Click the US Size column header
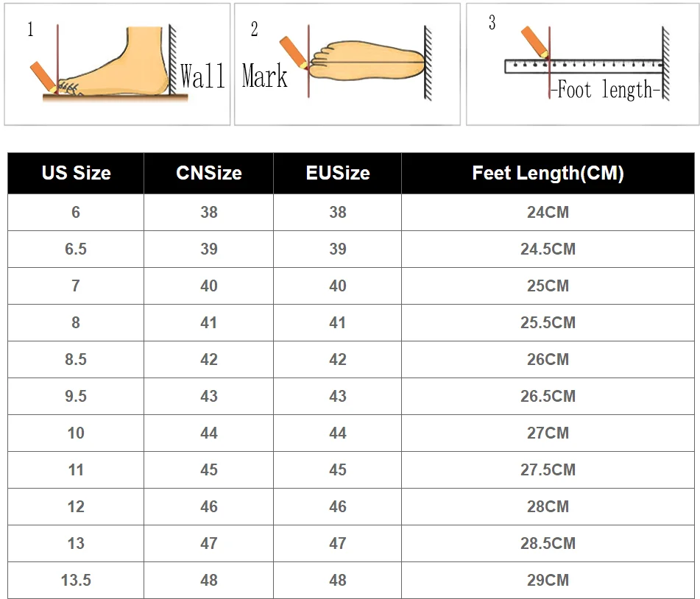Image resolution: width=700 pixels, height=599 pixels. pos(76,173)
